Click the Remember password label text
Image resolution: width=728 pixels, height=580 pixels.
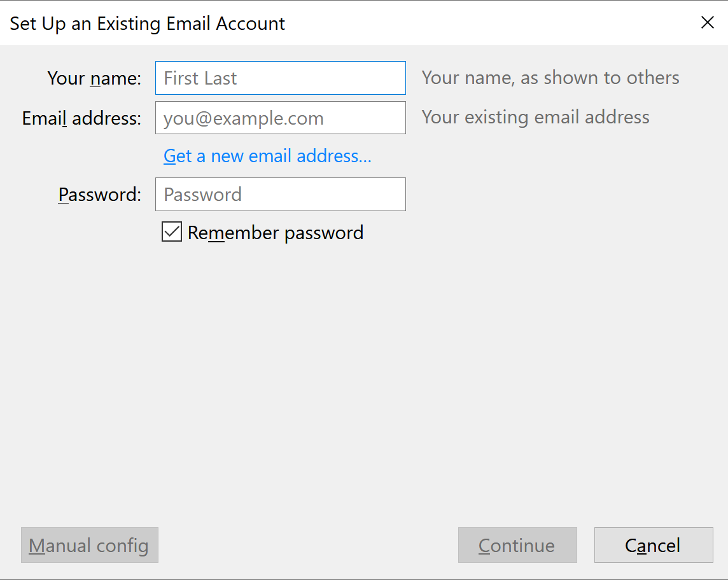(x=276, y=233)
